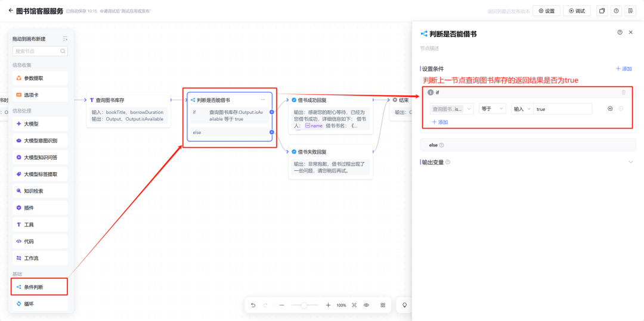Click help icon next to else

(x=441, y=145)
